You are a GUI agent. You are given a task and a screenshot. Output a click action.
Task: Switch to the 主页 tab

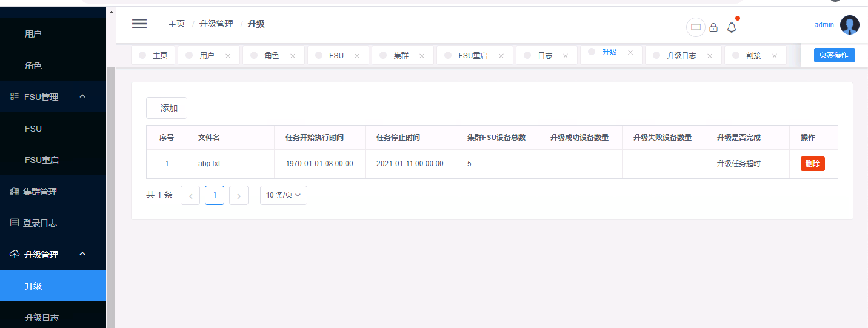coord(153,55)
